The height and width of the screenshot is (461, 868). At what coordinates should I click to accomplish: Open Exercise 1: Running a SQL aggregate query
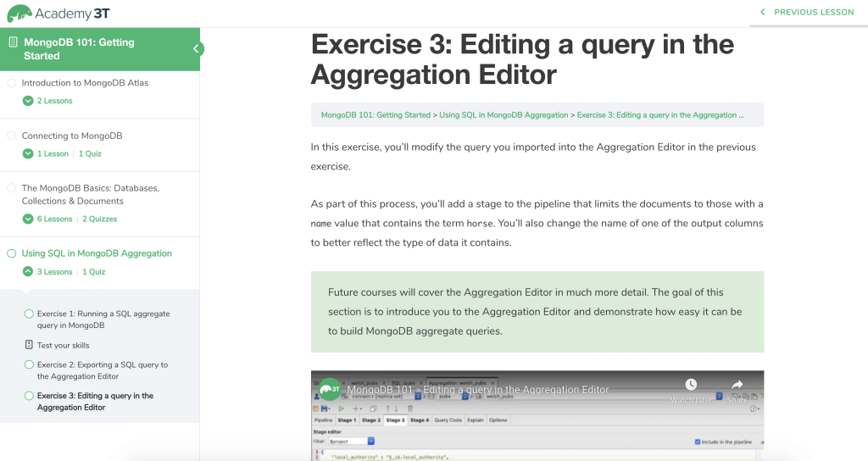(103, 319)
